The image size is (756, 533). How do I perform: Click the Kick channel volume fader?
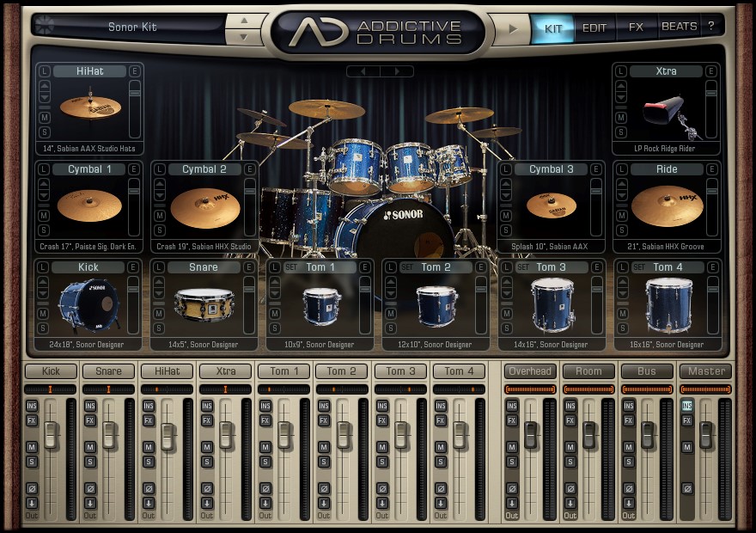tap(51, 435)
